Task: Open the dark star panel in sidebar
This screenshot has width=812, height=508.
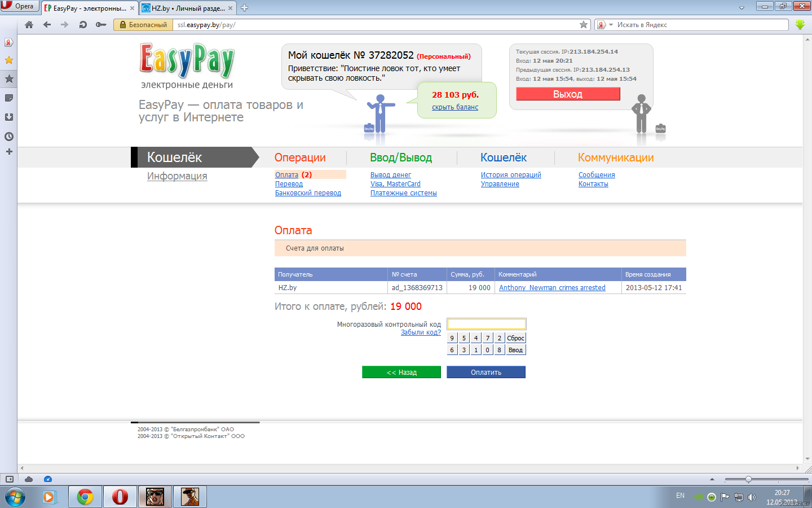Action: click(8, 78)
